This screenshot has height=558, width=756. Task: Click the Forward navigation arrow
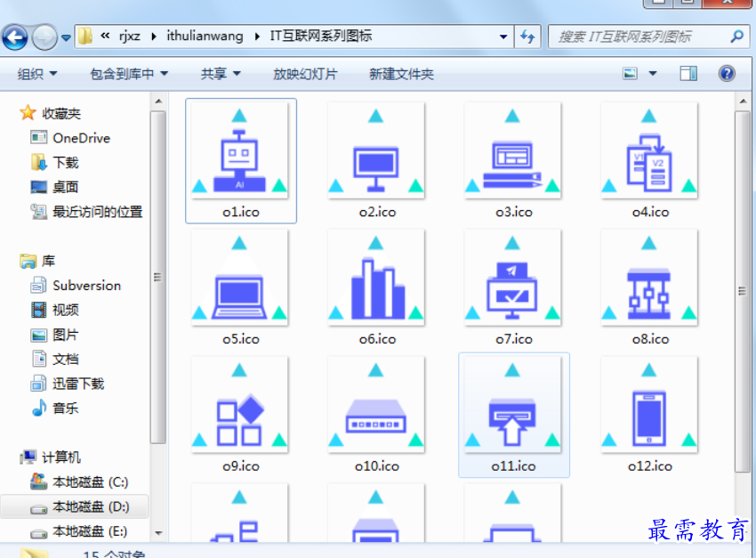pos(44,36)
